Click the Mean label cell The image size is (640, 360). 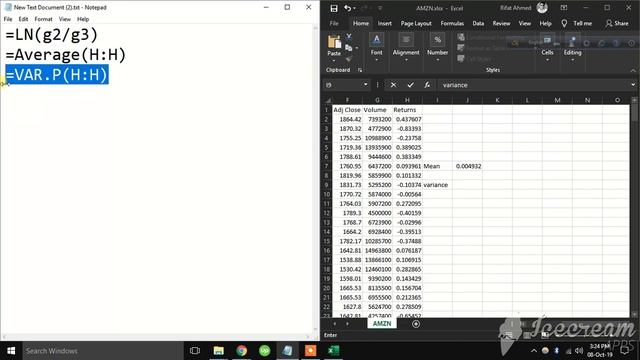click(x=437, y=166)
